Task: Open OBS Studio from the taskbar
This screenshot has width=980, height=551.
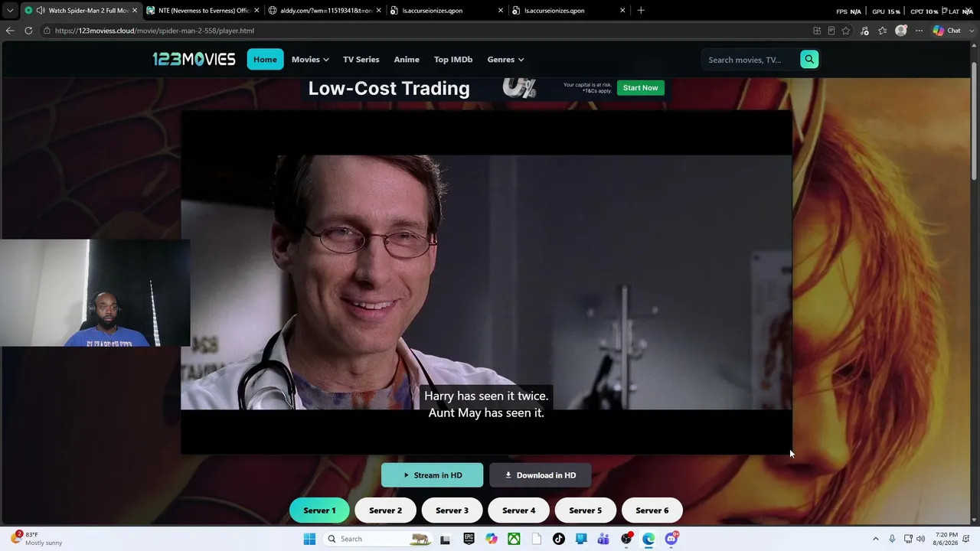Action: (x=626, y=539)
